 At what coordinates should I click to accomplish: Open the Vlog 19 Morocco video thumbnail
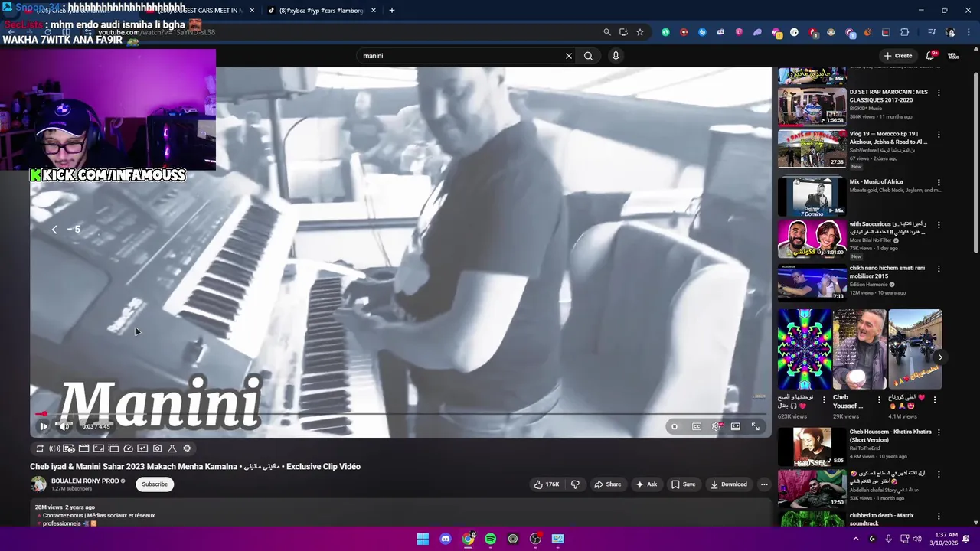coord(812,148)
